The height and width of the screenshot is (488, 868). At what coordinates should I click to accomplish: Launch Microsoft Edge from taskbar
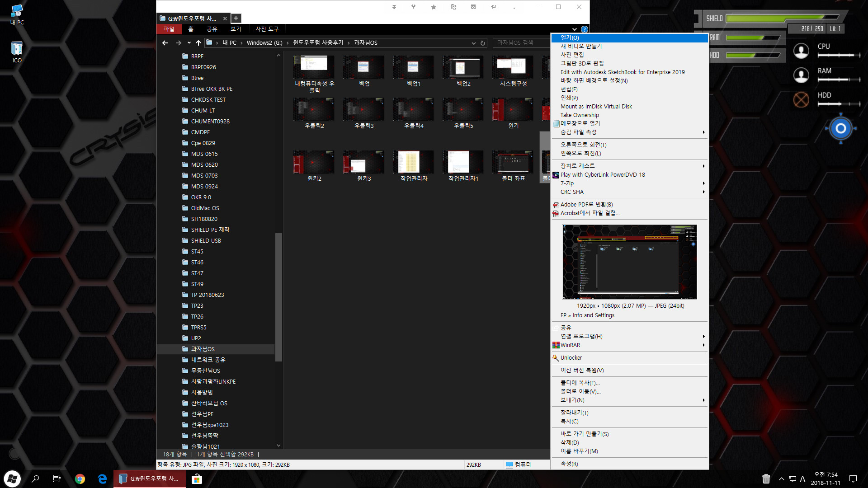(x=102, y=479)
